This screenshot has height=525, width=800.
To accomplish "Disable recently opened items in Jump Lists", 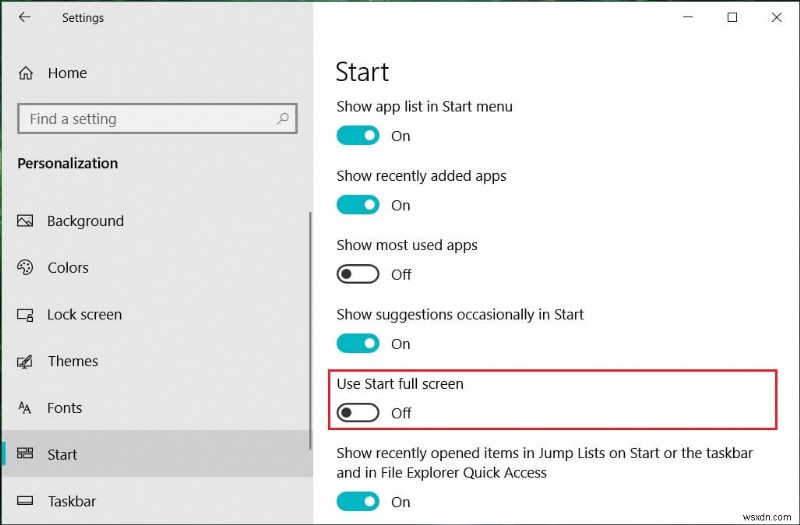I will 358,502.
